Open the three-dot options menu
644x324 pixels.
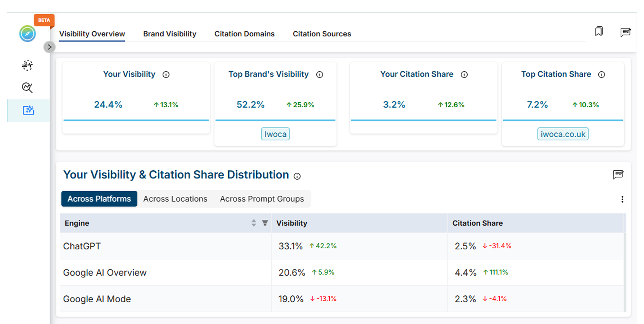click(x=622, y=199)
